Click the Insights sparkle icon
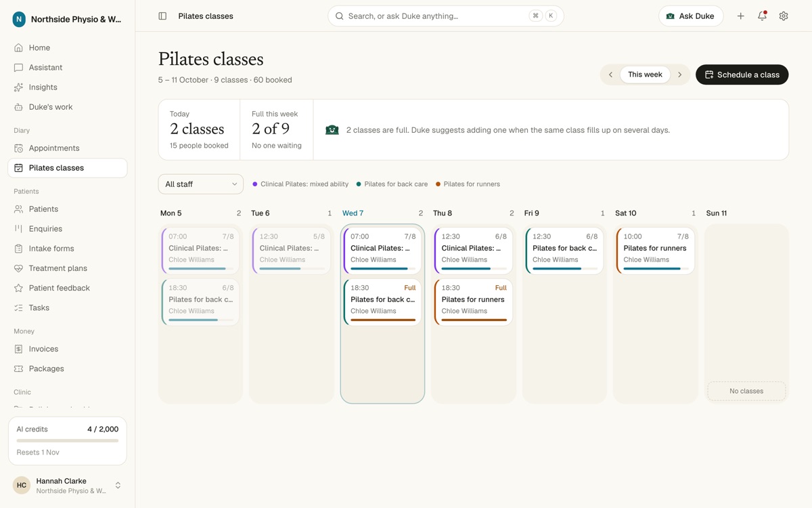This screenshot has height=508, width=812. tap(18, 87)
